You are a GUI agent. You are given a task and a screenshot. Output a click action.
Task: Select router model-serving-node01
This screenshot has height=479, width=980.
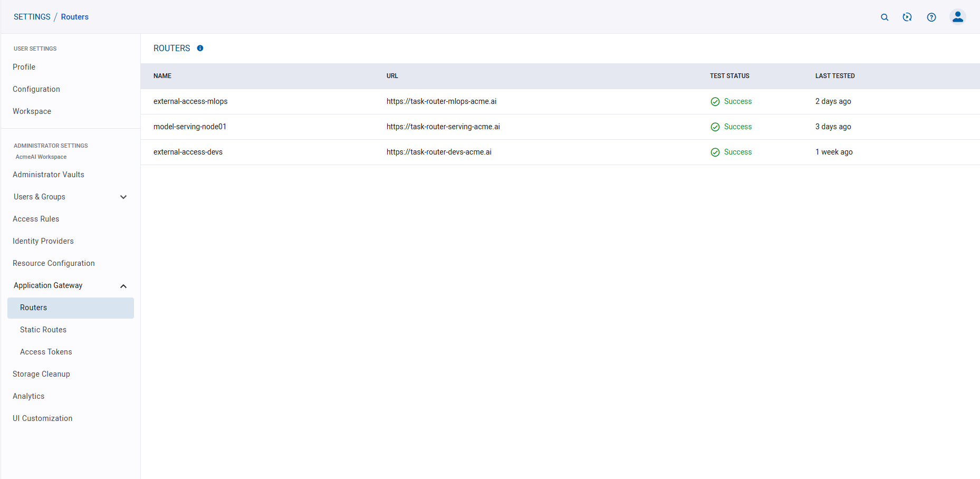click(x=190, y=127)
